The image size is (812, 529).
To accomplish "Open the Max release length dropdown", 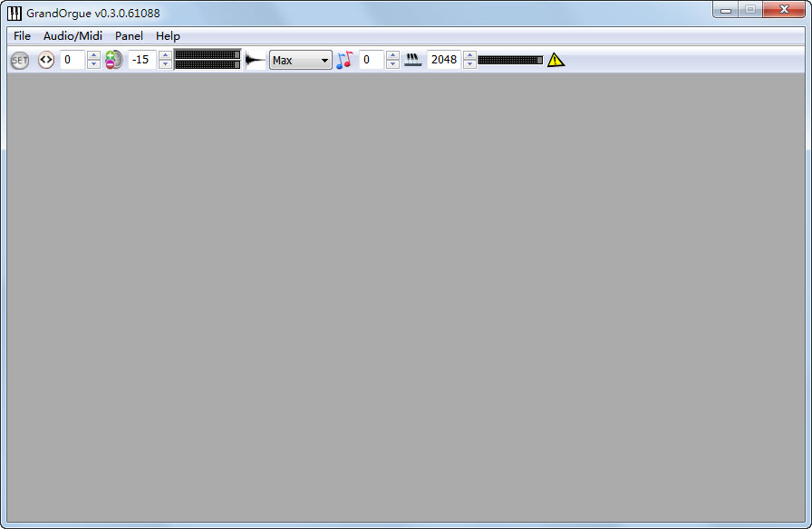I will [300, 60].
